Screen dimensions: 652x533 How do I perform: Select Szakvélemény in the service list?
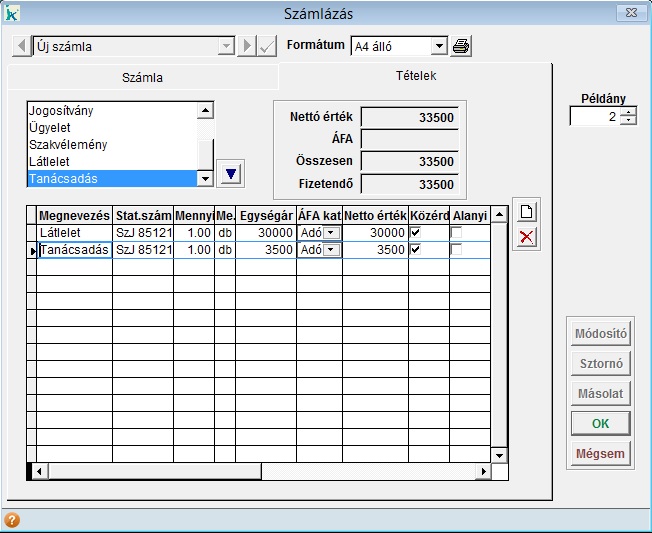(68, 145)
